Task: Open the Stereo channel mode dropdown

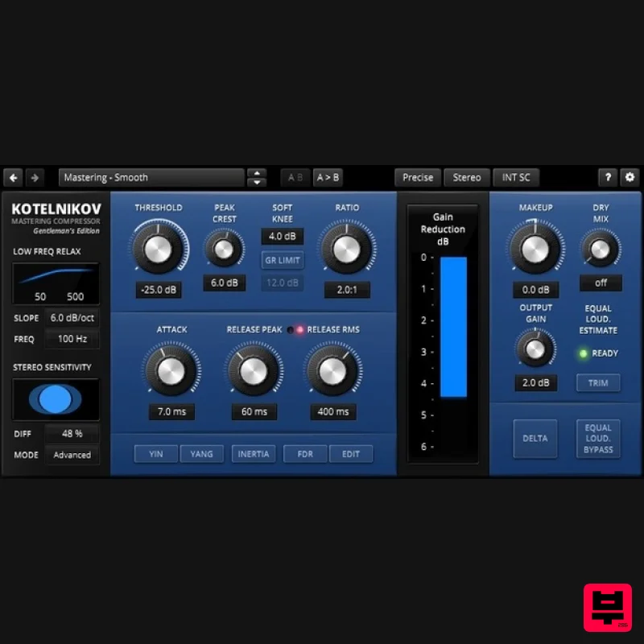Action: click(x=467, y=178)
